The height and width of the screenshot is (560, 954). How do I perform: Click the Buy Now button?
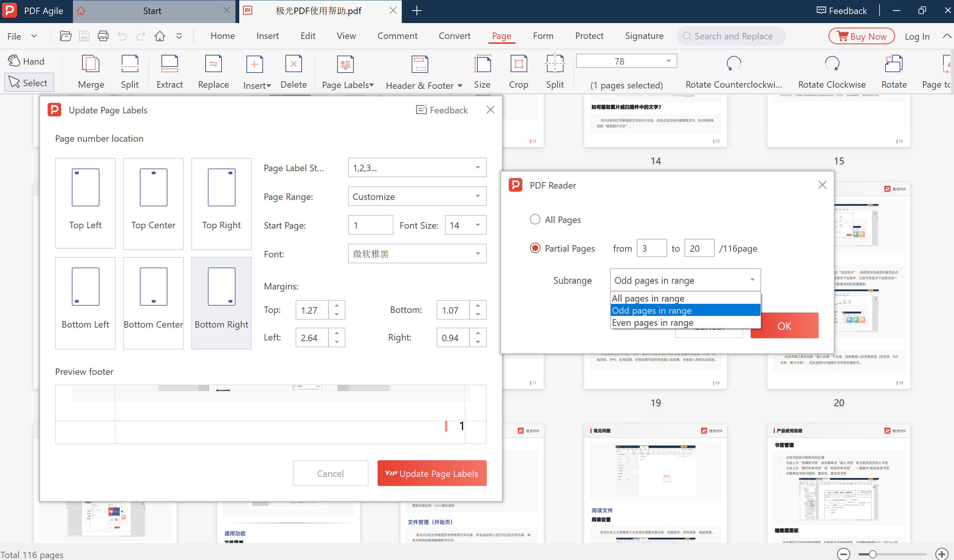[861, 36]
